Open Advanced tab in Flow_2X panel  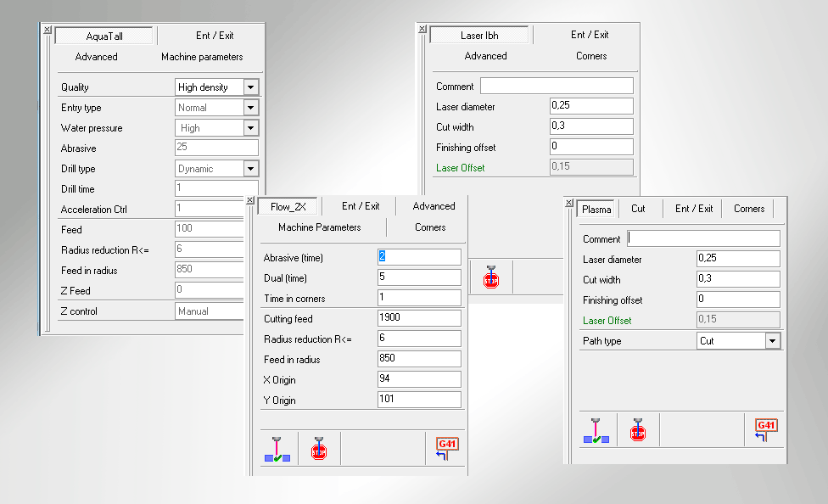pos(434,206)
